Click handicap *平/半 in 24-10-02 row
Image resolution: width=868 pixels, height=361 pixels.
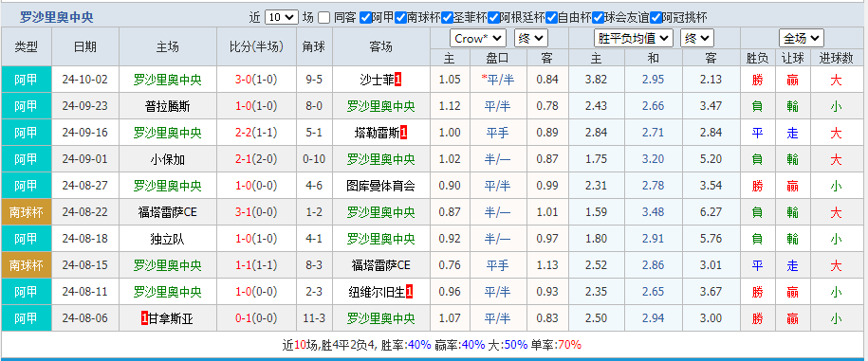pyautogui.click(x=498, y=80)
